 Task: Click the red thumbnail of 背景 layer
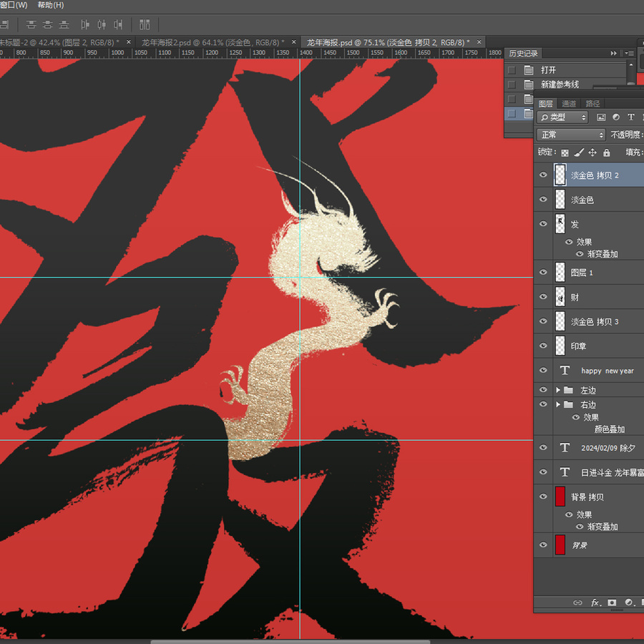click(x=560, y=545)
